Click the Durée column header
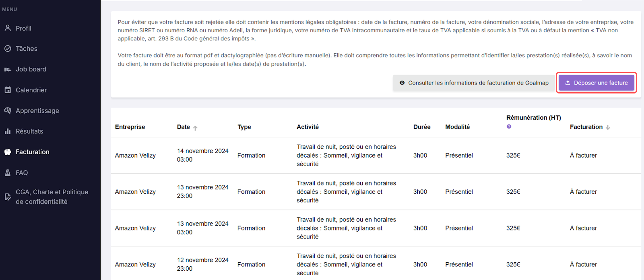This screenshot has width=644, height=280. (x=422, y=127)
